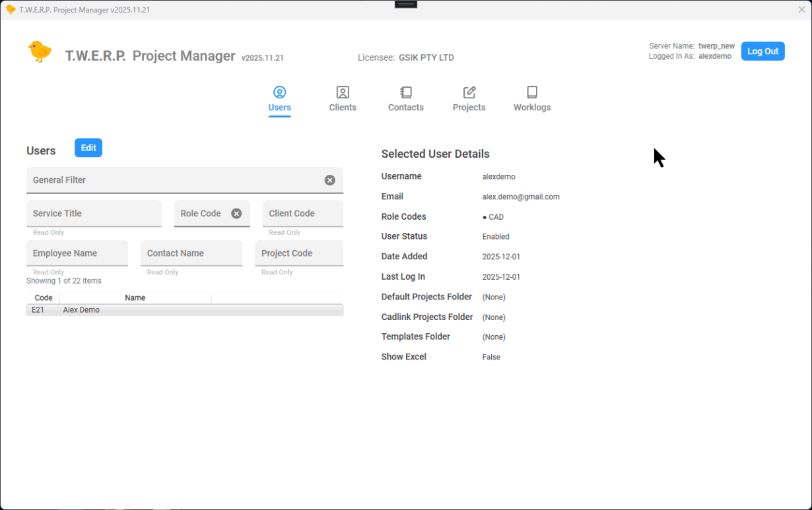Viewport: 812px width, 510px height.
Task: Click the Templates Folder (None) value
Action: [494, 336]
